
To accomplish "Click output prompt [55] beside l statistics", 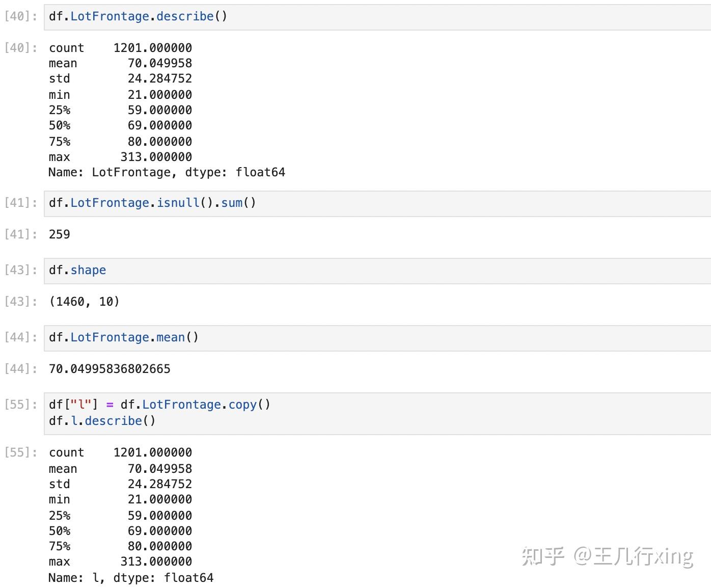I will [x=21, y=453].
